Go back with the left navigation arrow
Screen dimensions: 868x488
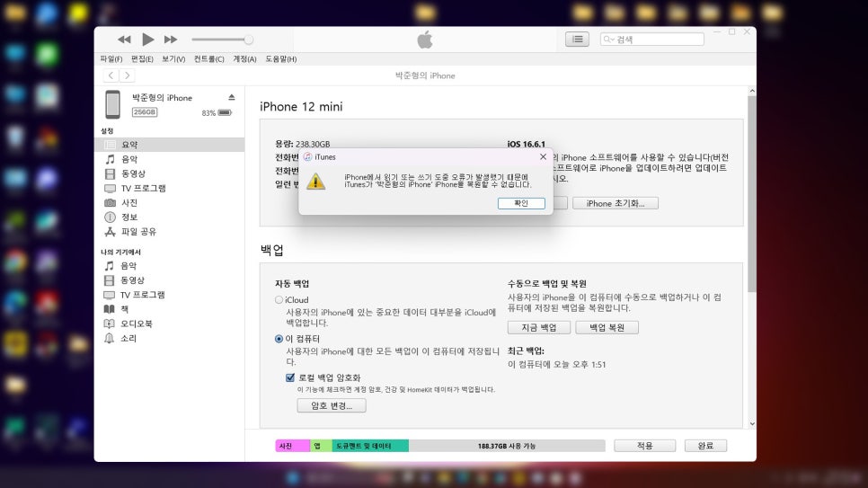111,75
